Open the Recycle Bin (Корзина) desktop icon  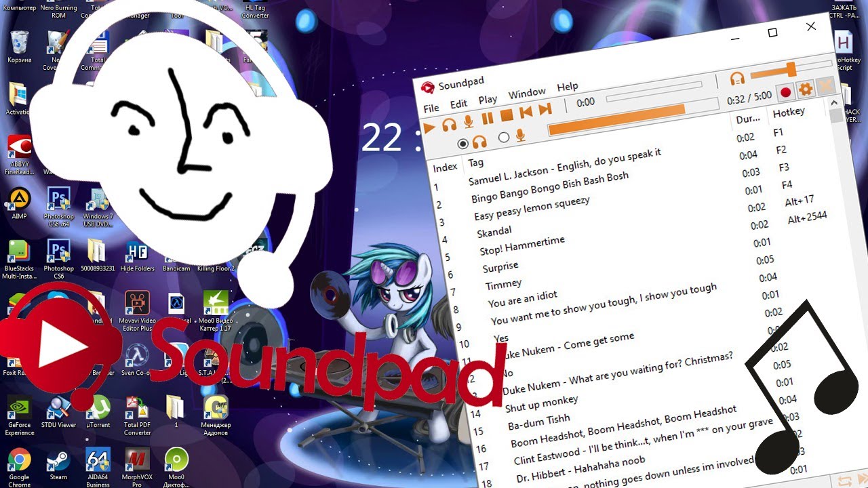(20, 47)
